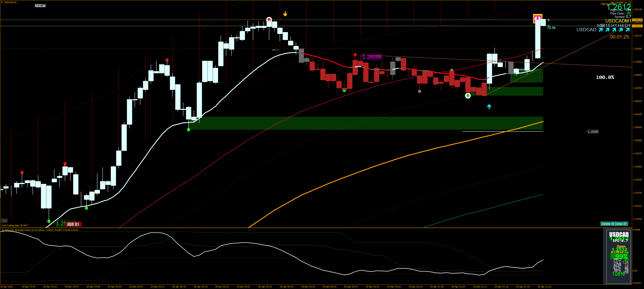Toggle the ACC or label button
The height and width of the screenshot is (289, 644).
[x=40, y=6]
